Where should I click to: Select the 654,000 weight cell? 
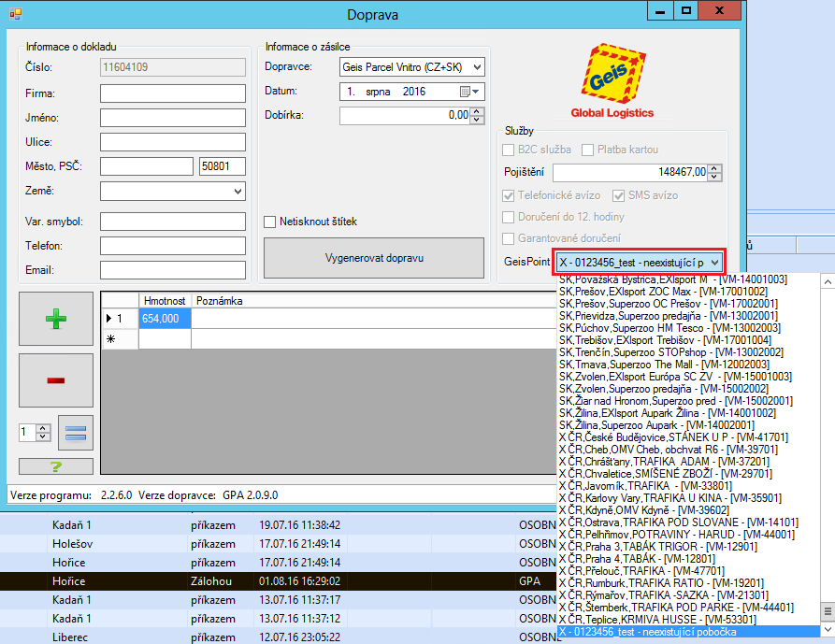(165, 319)
